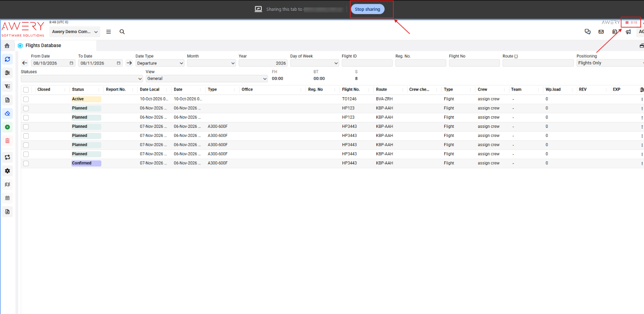Open the mail envelope icon in the header
The height and width of the screenshot is (314, 644).
[601, 31]
